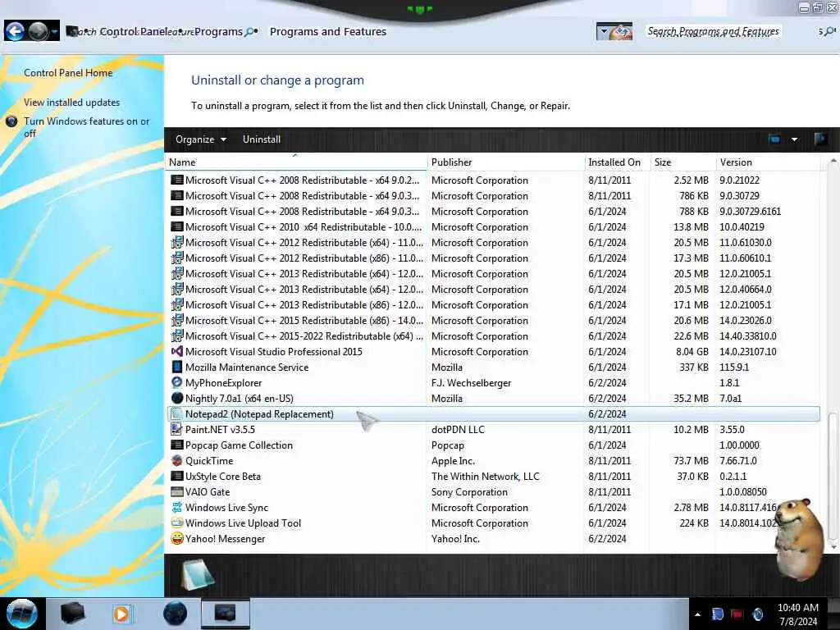Sort list by Size column header
840x630 pixels.
click(682, 162)
